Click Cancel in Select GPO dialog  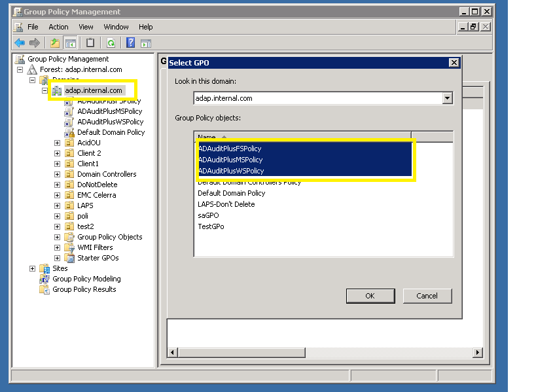427,296
